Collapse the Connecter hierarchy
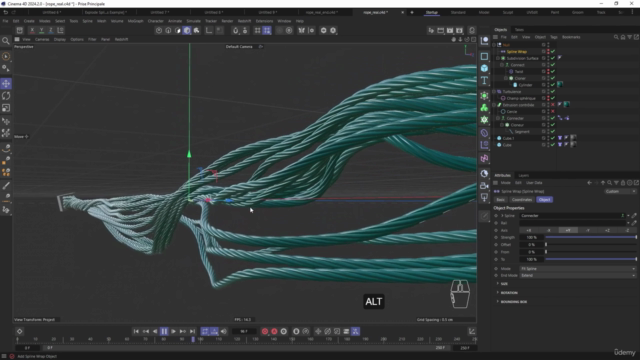The image size is (640, 360). pos(498,118)
